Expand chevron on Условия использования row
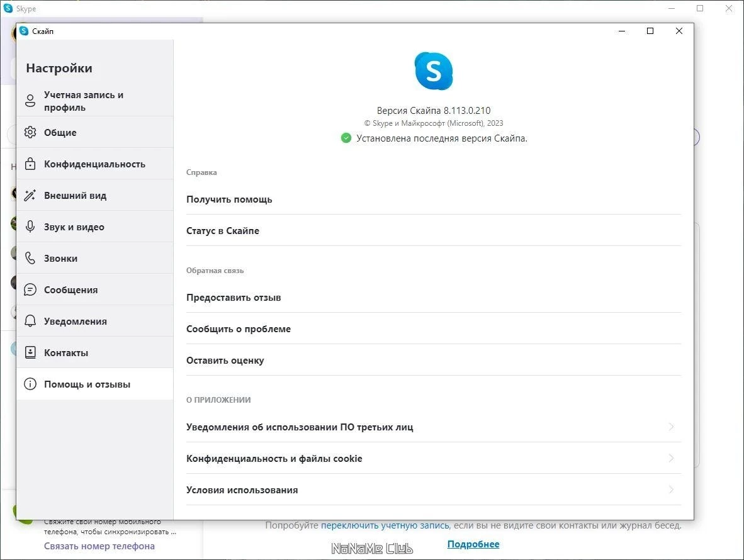The image size is (744, 560). [x=671, y=490]
